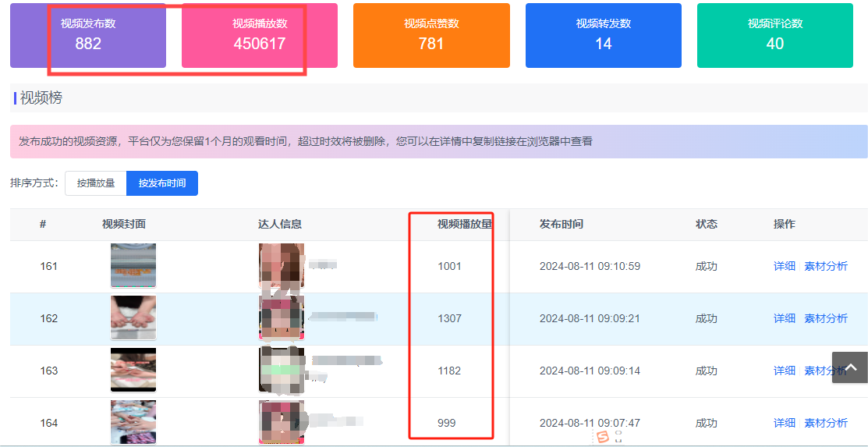Click the Sogou input method icon
Image resolution: width=868 pixels, height=447 pixels.
[x=601, y=438]
